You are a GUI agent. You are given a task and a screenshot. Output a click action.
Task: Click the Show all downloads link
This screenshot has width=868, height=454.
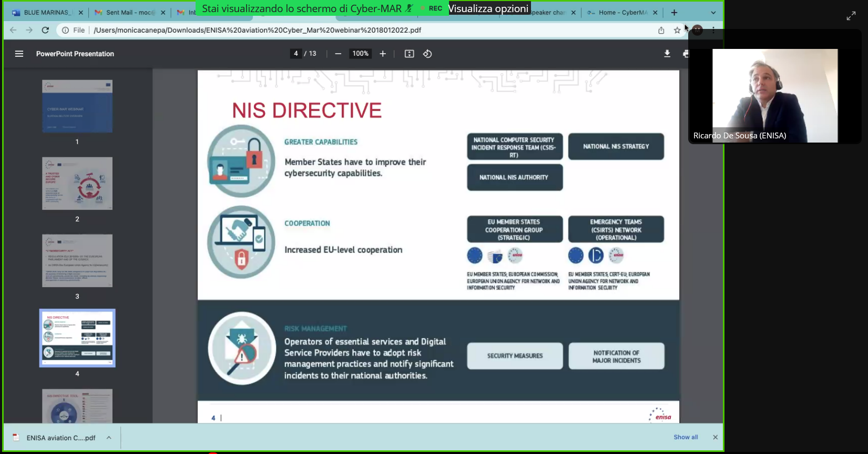(686, 437)
